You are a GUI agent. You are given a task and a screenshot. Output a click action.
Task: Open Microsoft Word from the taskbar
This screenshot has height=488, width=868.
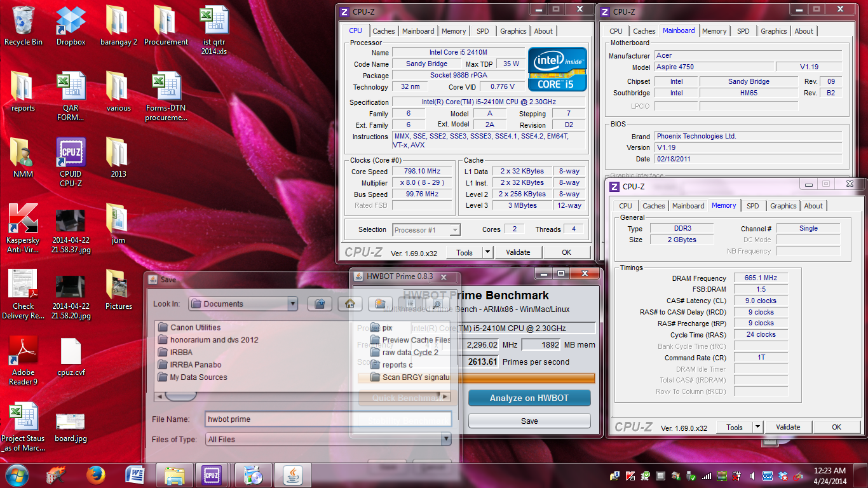pyautogui.click(x=135, y=475)
